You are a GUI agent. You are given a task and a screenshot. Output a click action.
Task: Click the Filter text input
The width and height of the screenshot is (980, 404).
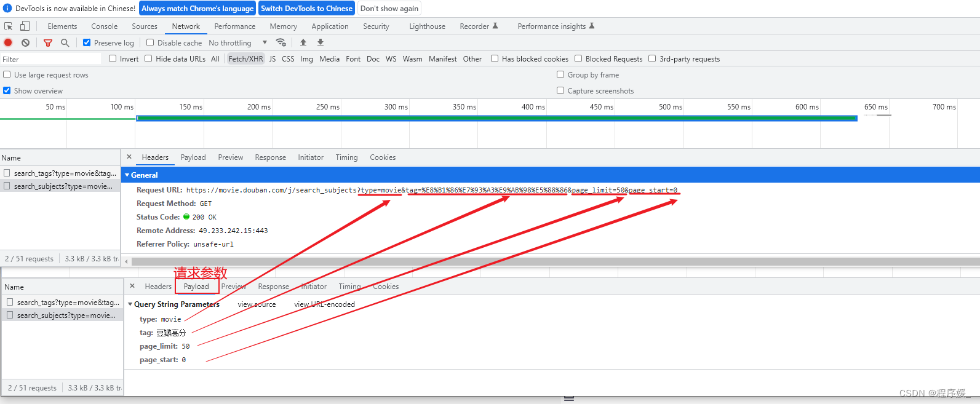click(50, 59)
